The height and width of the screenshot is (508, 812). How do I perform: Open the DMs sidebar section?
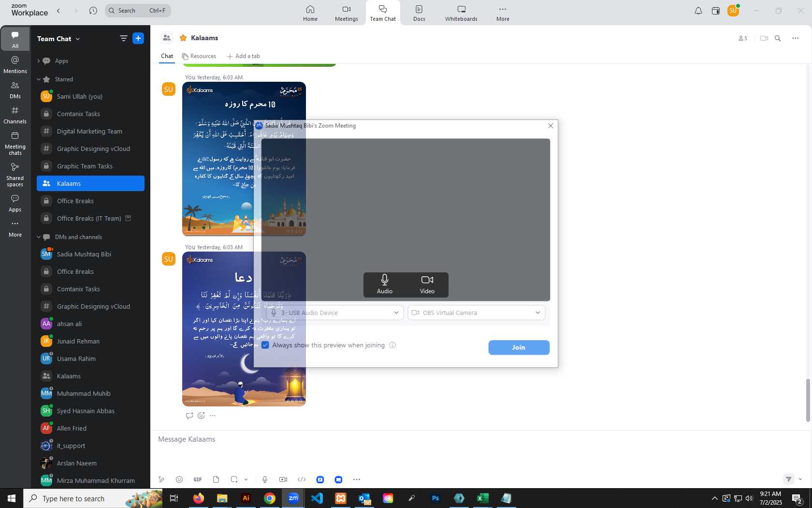15,90
